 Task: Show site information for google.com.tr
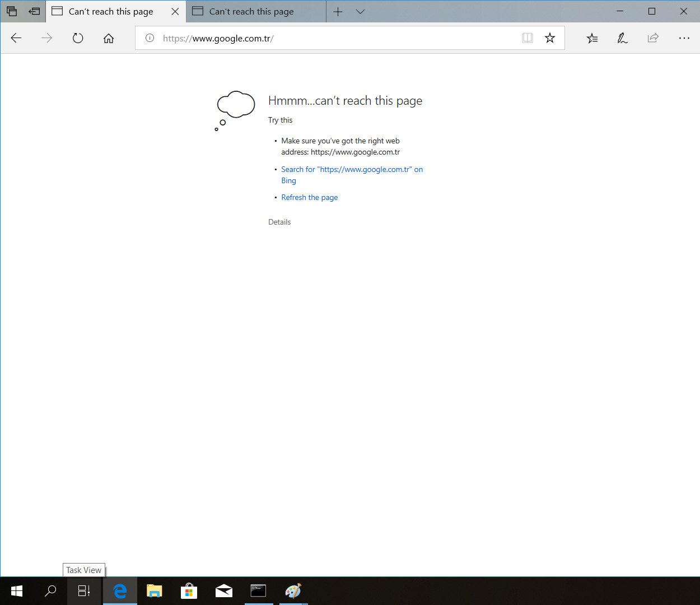pyautogui.click(x=150, y=38)
